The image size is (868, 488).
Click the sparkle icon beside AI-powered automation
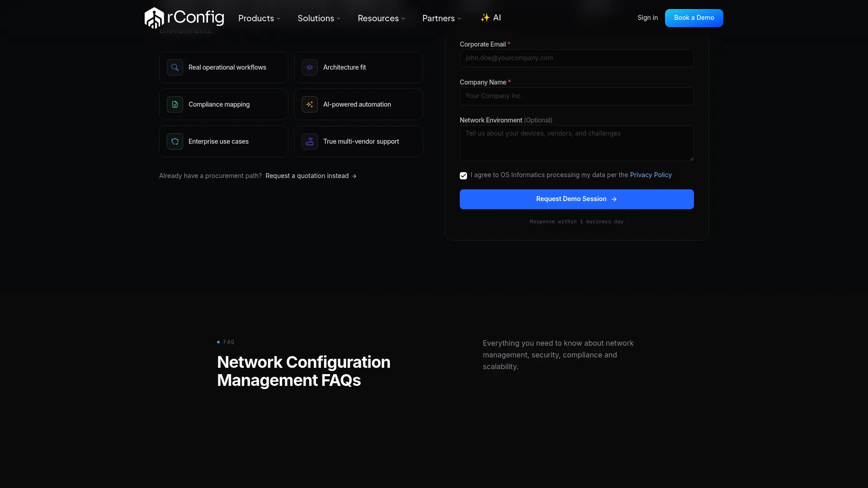[310, 104]
